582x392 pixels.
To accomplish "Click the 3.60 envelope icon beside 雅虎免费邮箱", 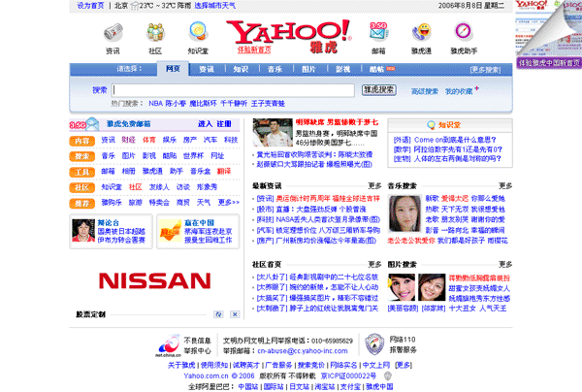I will [x=84, y=124].
